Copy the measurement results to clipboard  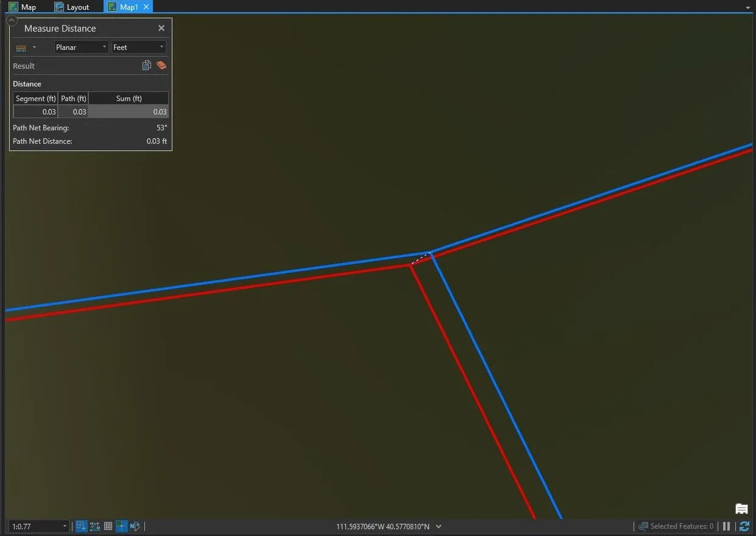coord(146,66)
